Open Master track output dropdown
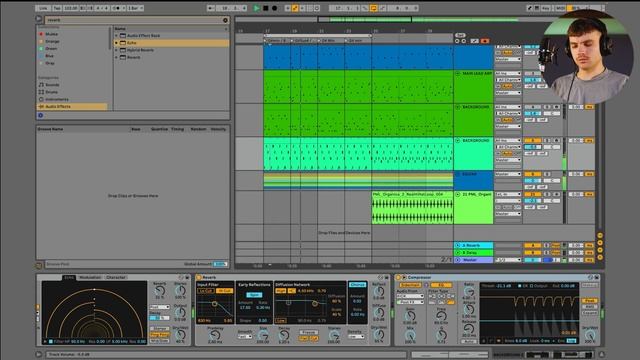Viewport: 640px width, 360px height. coord(509,260)
